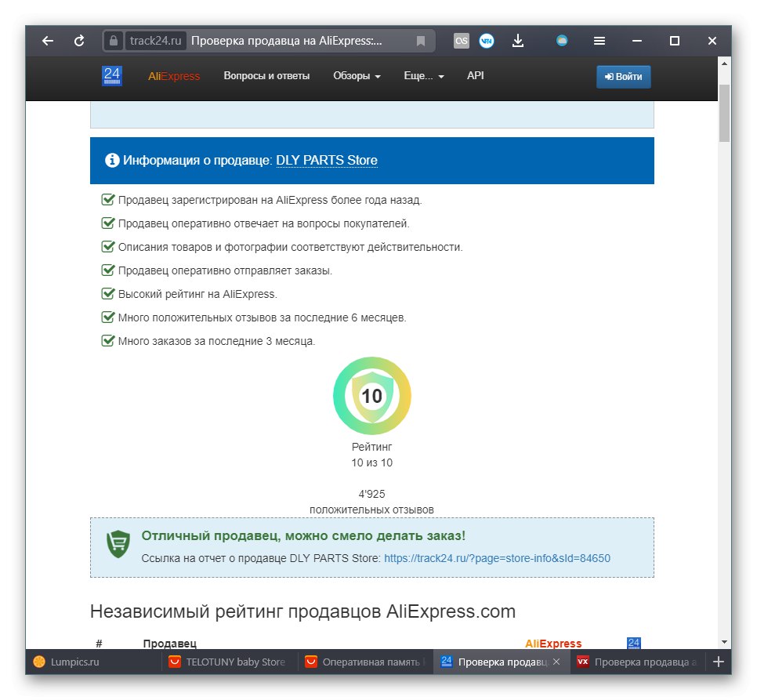Screen dimensions: 757x700
Task: Switch to Оперативная память tab
Action: [x=365, y=662]
